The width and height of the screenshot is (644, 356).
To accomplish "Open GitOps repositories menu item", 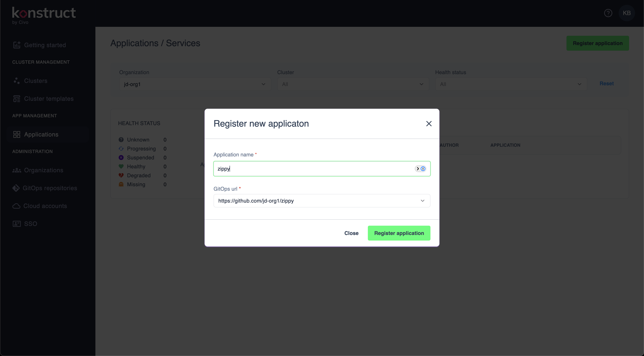I will pyautogui.click(x=50, y=188).
